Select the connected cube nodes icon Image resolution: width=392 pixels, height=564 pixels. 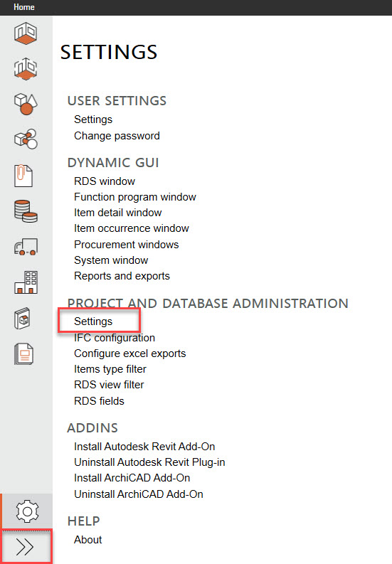click(x=26, y=139)
